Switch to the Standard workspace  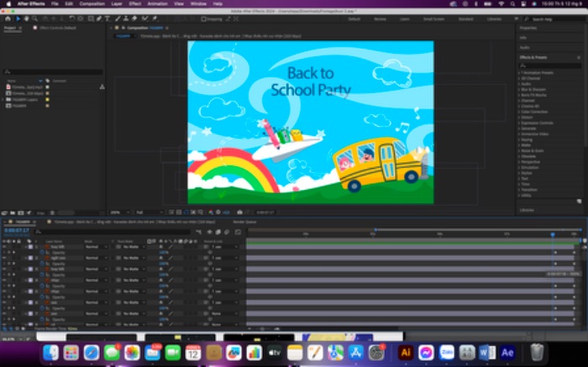point(465,18)
